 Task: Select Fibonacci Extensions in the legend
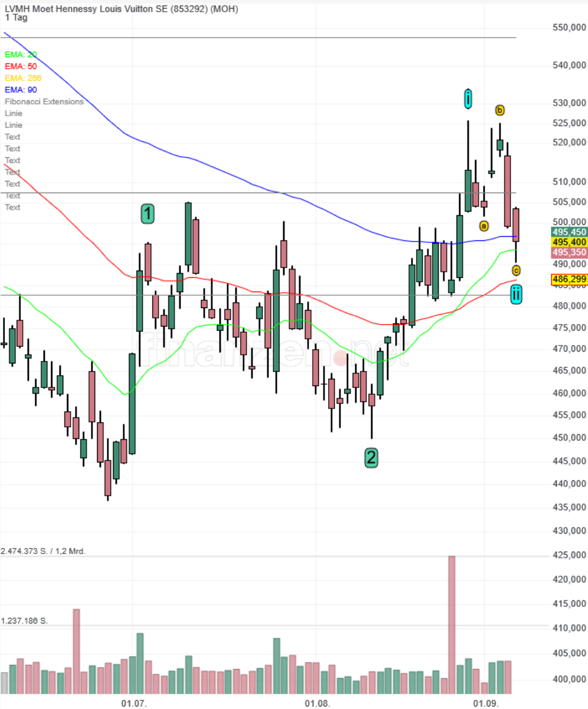44,101
